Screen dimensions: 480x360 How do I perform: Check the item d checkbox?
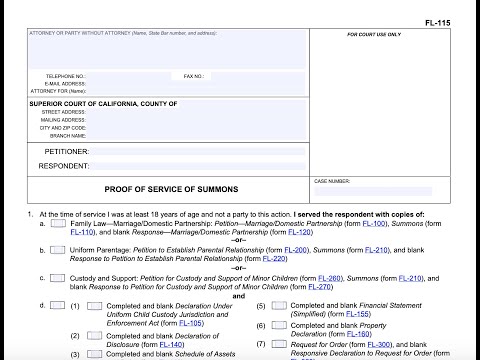[x=58, y=305]
